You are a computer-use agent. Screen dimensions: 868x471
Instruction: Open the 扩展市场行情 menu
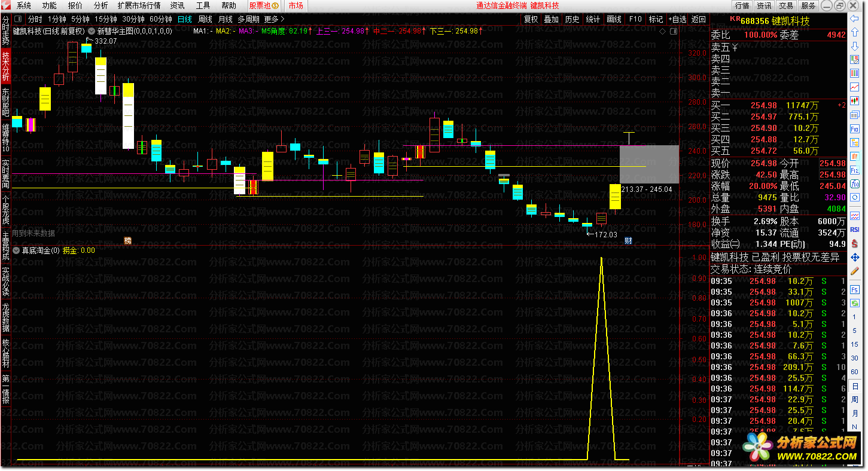coord(139,5)
